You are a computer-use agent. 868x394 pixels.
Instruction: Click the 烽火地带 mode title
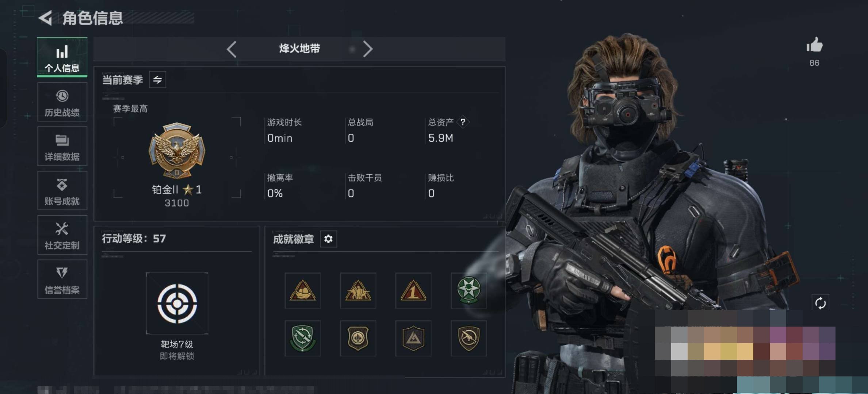[x=299, y=49]
